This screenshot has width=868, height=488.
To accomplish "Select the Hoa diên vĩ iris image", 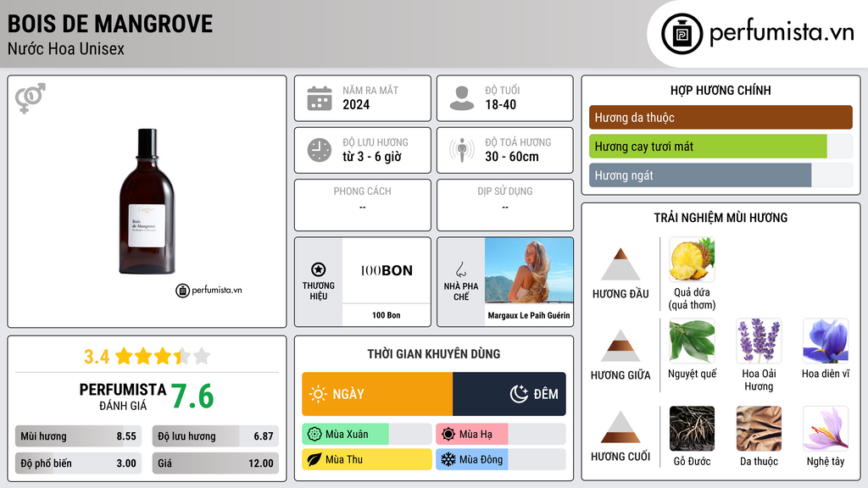I will [x=826, y=341].
